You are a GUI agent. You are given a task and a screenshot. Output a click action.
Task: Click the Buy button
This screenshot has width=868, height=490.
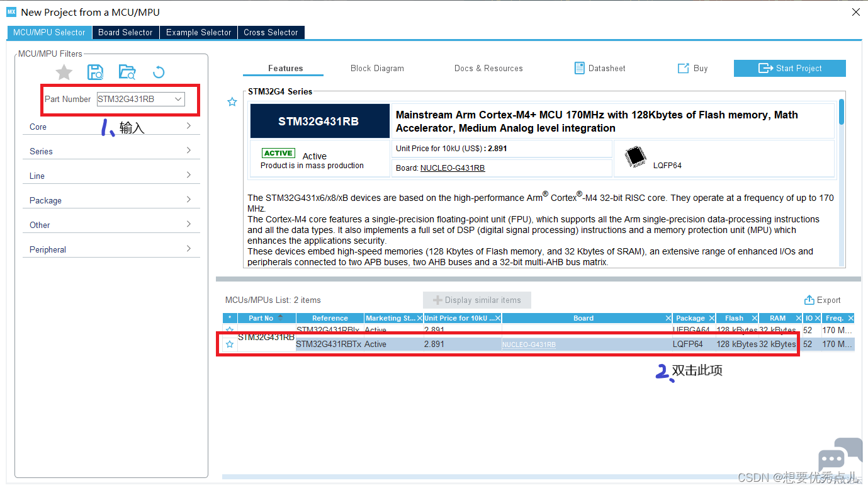(692, 68)
